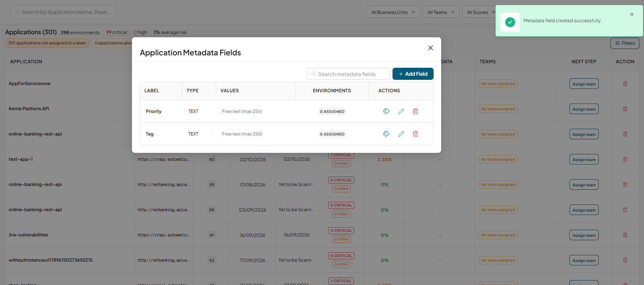
Task: Click the tag icon in Tag row
Action: [386, 134]
